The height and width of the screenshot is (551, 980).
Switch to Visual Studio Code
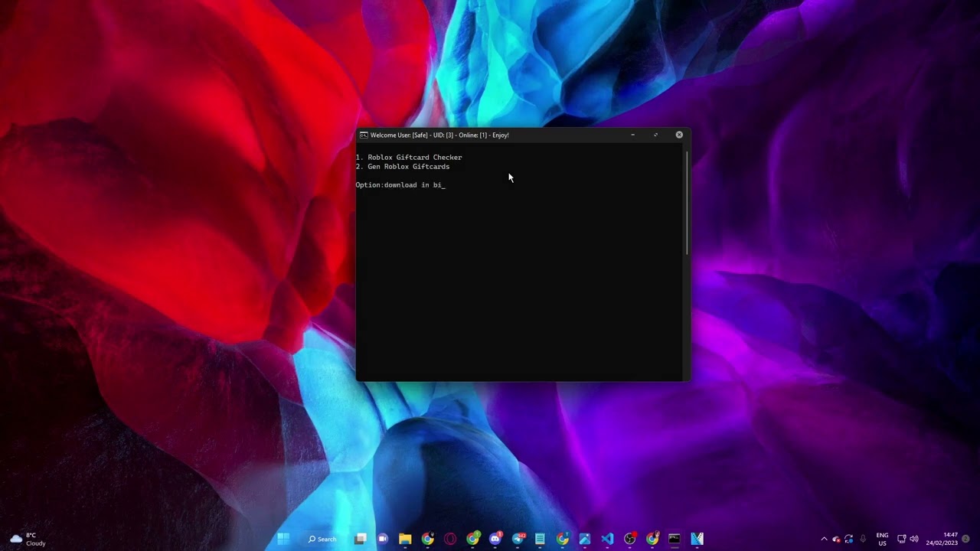coord(607,539)
